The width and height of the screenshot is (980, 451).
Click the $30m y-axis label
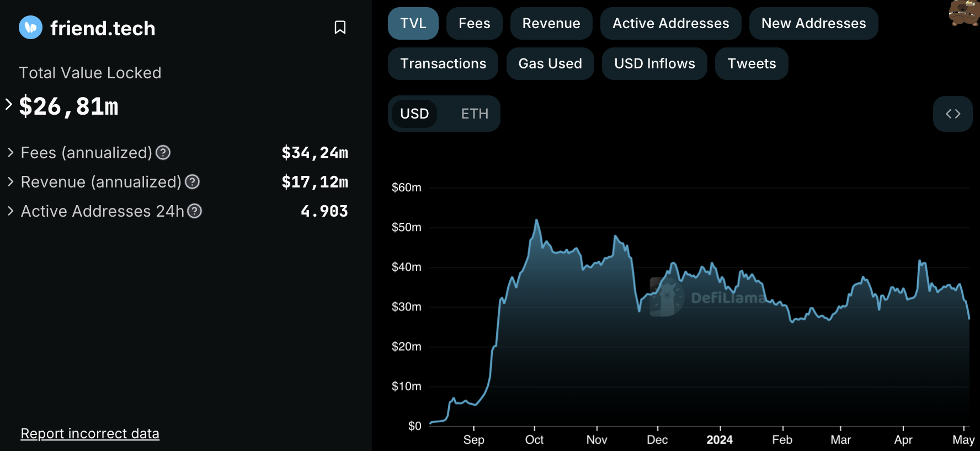click(x=406, y=307)
